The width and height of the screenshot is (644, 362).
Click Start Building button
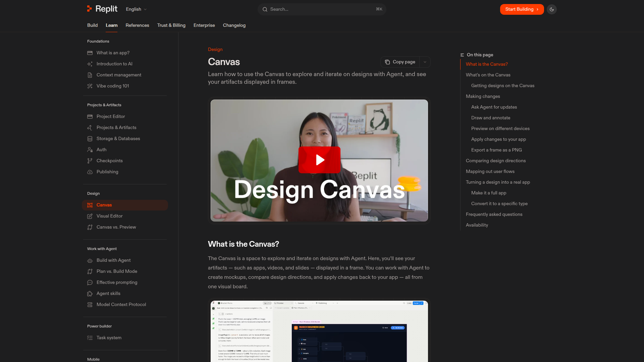(522, 9)
